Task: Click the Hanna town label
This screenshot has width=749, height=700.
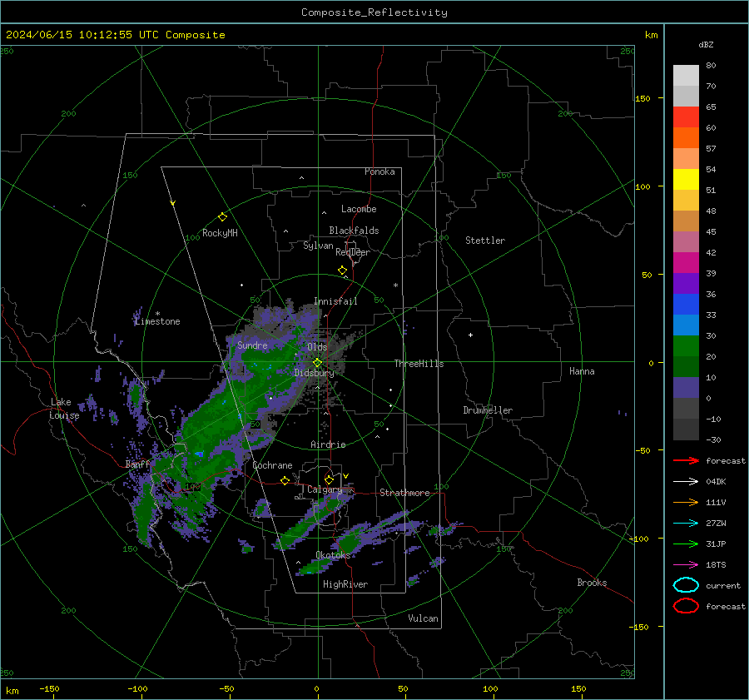Action: tap(582, 371)
